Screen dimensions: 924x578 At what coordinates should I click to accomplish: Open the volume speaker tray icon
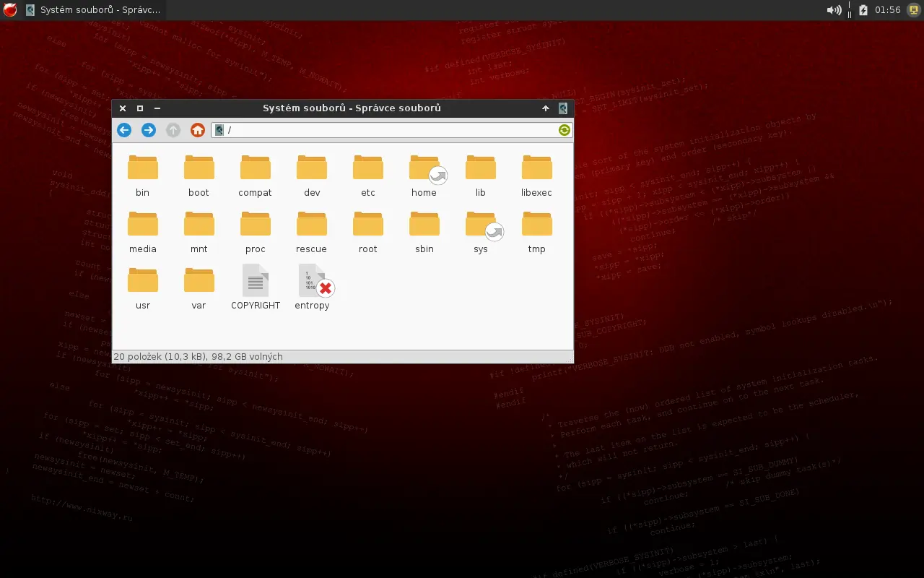click(x=834, y=10)
